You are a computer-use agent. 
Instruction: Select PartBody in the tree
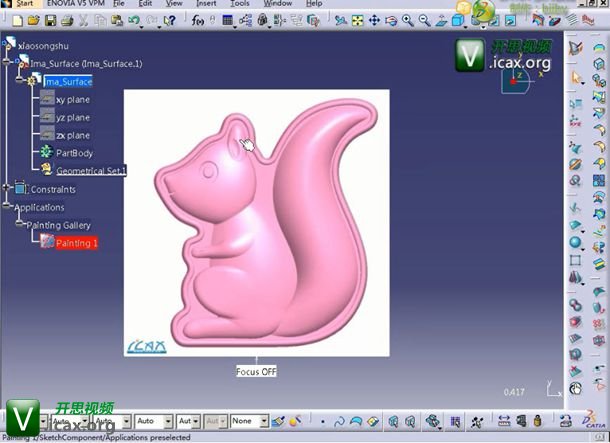pyautogui.click(x=74, y=153)
